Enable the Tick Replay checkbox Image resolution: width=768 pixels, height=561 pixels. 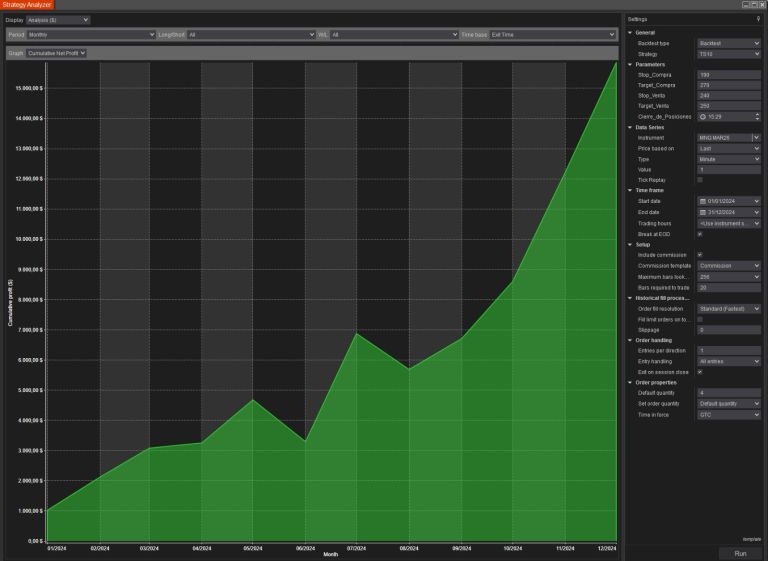pyautogui.click(x=700, y=180)
